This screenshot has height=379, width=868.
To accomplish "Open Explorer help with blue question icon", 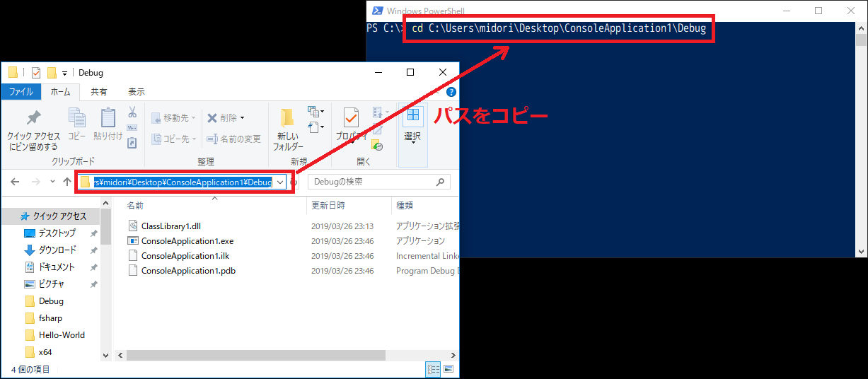I will coord(451,92).
